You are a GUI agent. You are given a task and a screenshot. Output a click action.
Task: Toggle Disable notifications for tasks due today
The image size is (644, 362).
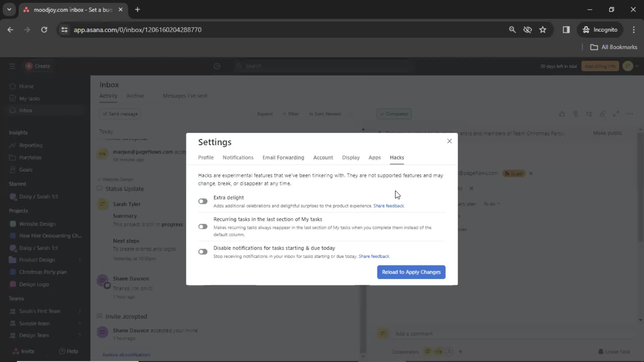203,252
